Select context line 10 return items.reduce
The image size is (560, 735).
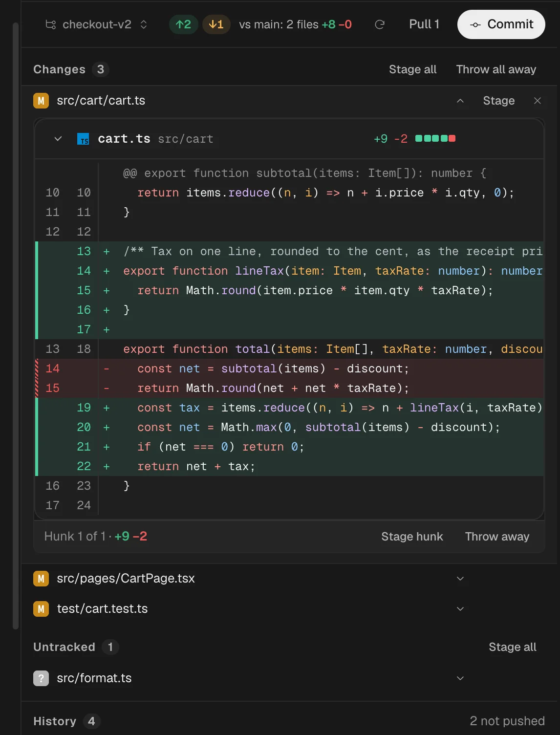click(x=289, y=193)
